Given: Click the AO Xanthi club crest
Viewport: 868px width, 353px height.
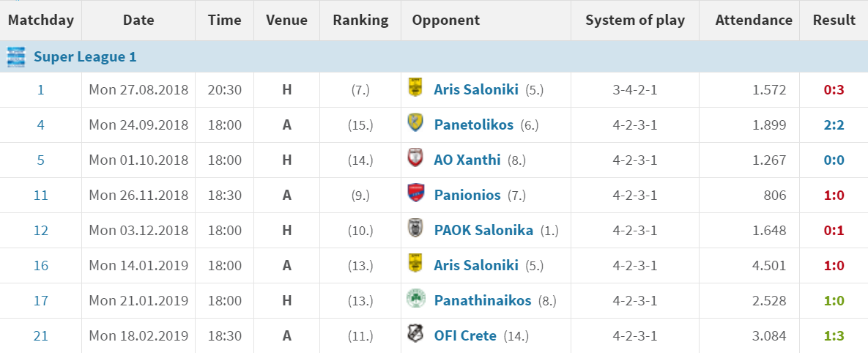Looking at the screenshot, I should pos(415,158).
